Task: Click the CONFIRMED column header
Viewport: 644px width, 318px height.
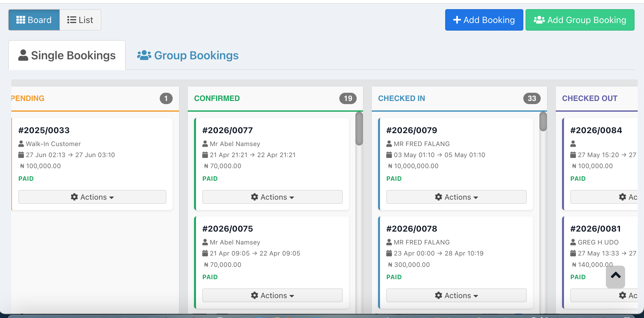Action: [x=217, y=98]
